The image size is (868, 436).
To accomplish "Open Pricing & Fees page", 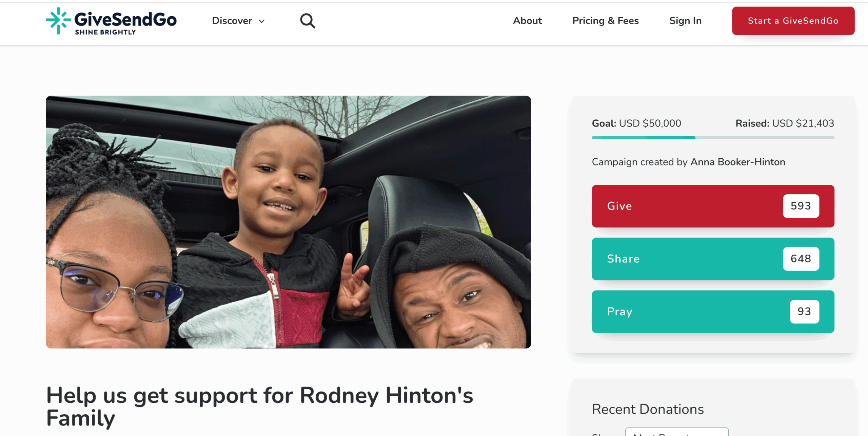I will coord(605,21).
